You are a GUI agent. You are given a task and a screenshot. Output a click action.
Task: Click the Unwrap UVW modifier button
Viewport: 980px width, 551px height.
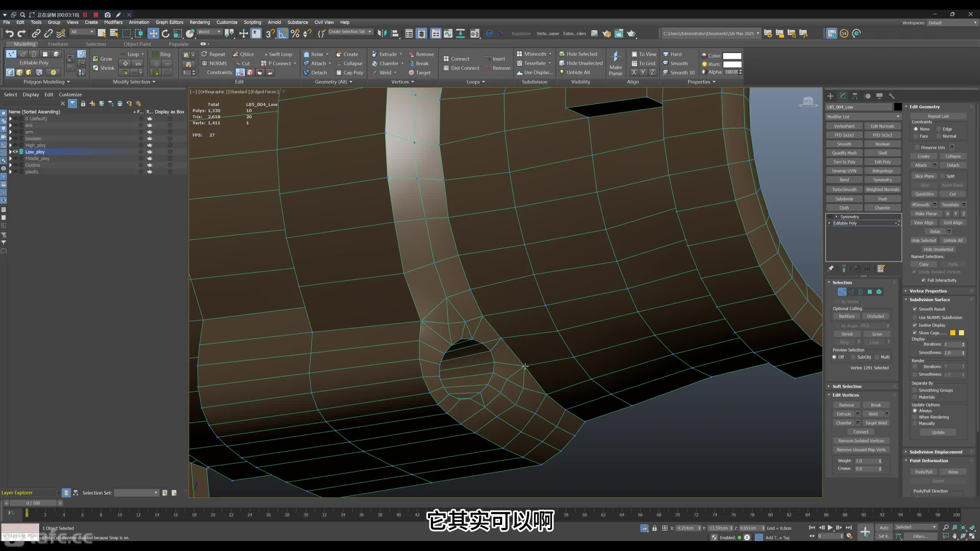point(844,171)
